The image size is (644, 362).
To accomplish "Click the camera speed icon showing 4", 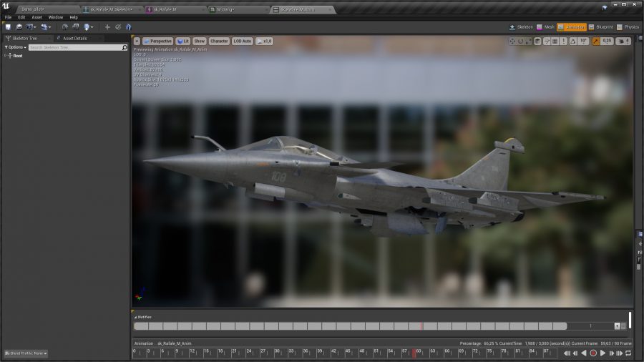I will [624, 41].
